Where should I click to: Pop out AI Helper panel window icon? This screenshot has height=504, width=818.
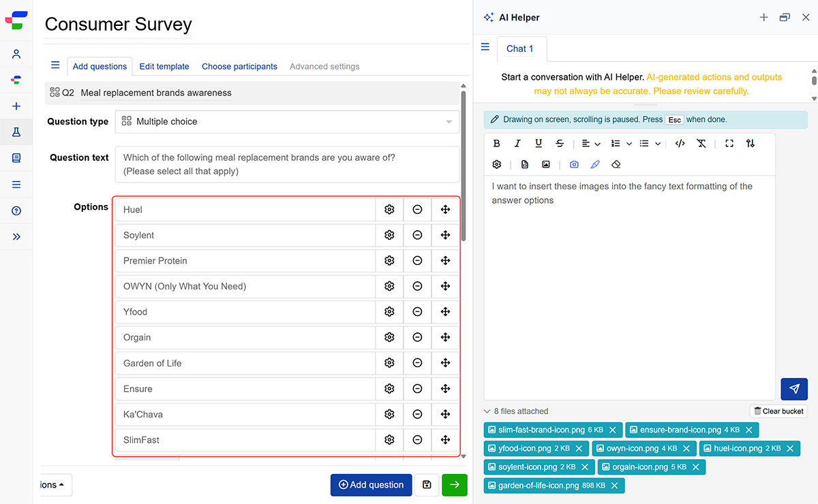(x=785, y=18)
